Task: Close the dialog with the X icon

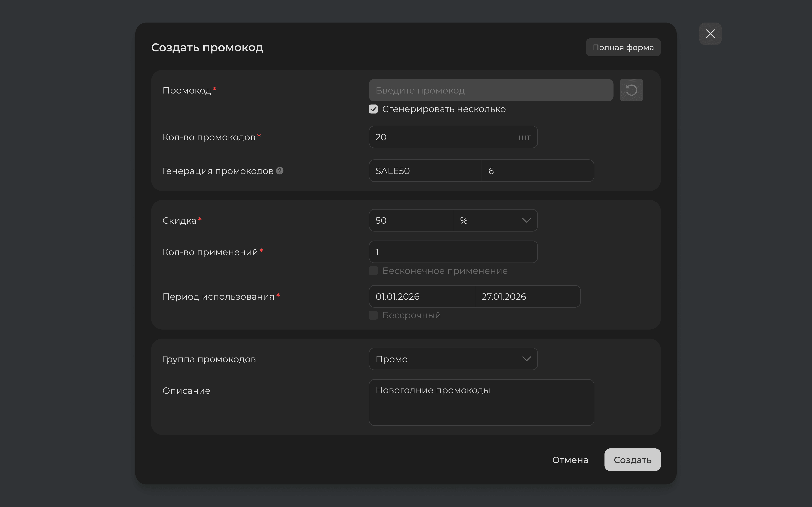Action: 710,34
